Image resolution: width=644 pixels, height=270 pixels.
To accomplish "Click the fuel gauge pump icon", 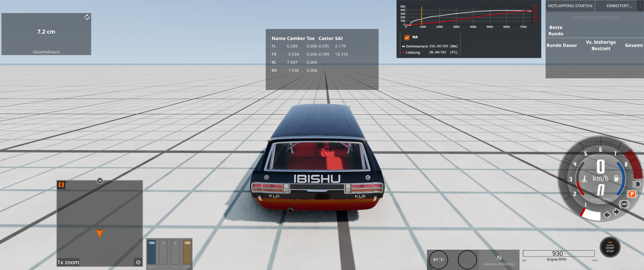I will tap(617, 178).
